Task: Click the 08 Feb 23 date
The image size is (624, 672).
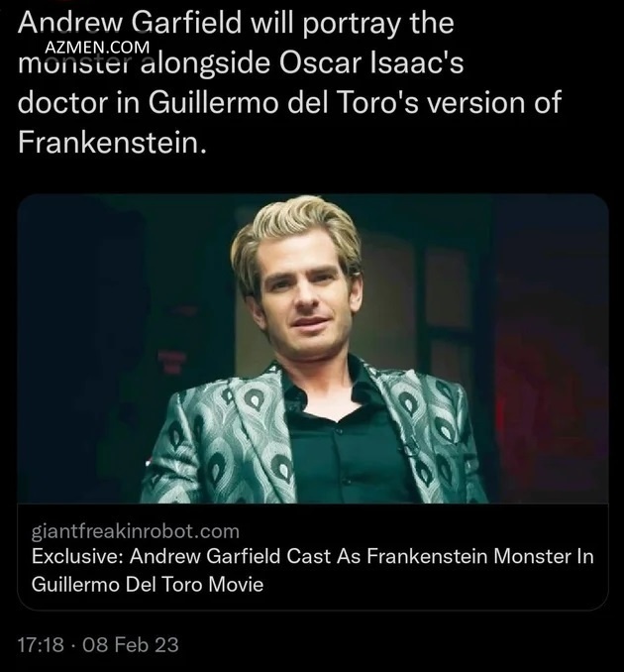Action: (x=131, y=645)
